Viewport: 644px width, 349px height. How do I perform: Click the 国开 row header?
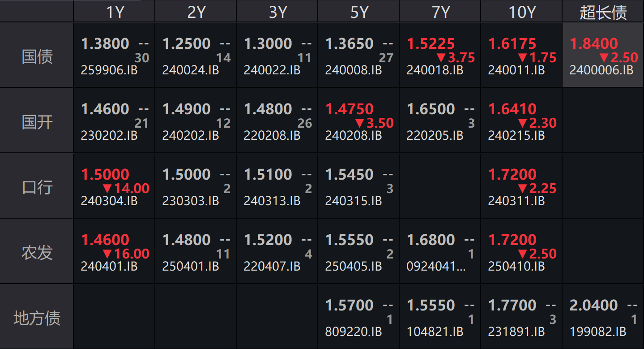pyautogui.click(x=37, y=122)
